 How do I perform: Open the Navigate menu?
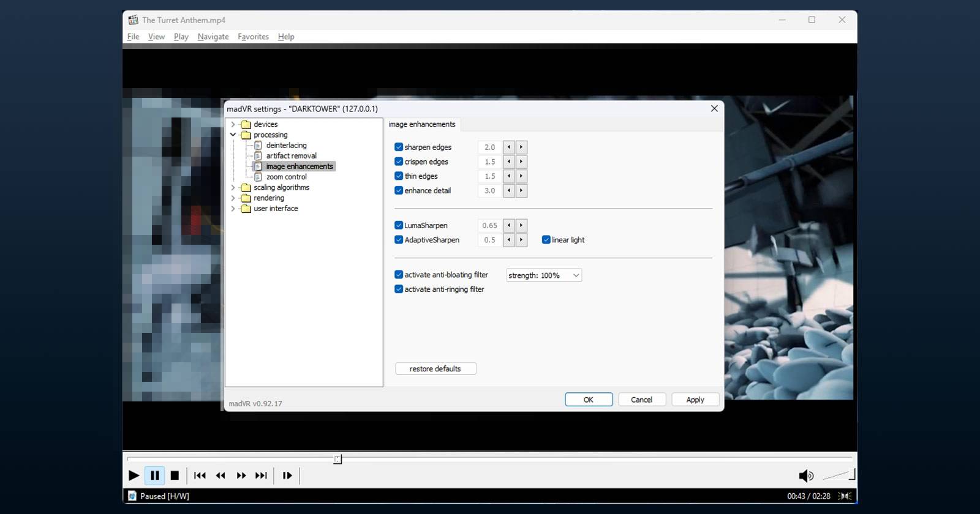[x=213, y=37]
